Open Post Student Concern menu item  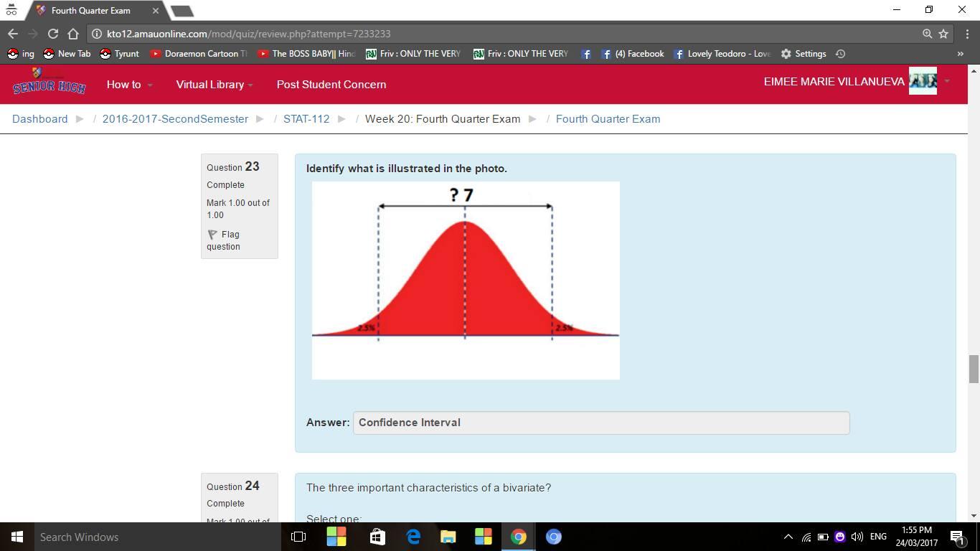click(331, 85)
